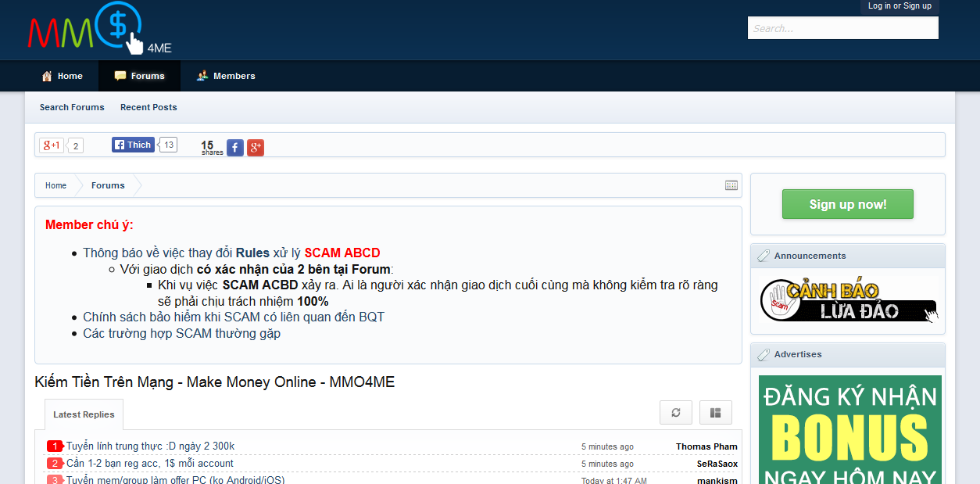The image size is (980, 484).
Task: Click the Today at 1:47 AM timestamp
Action: [x=613, y=480]
